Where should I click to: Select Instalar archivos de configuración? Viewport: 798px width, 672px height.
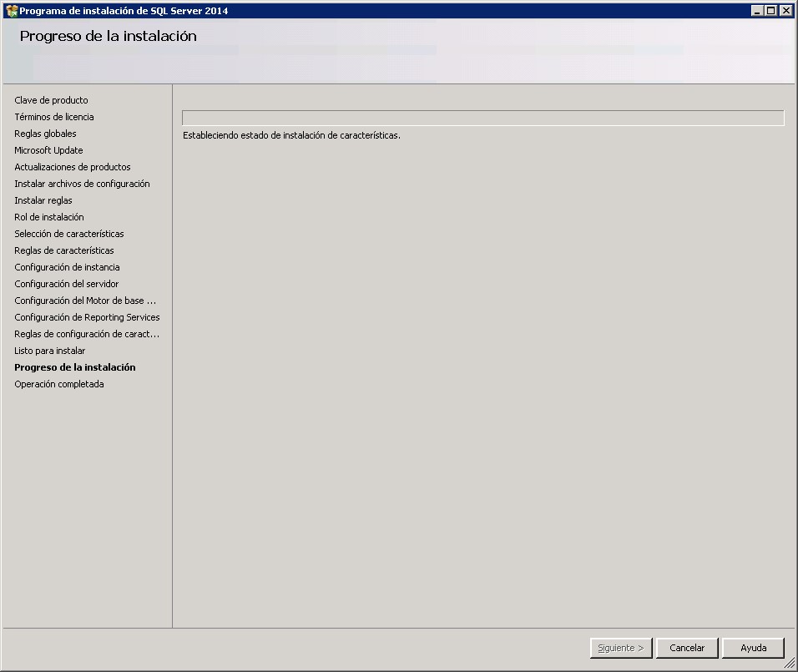81,184
